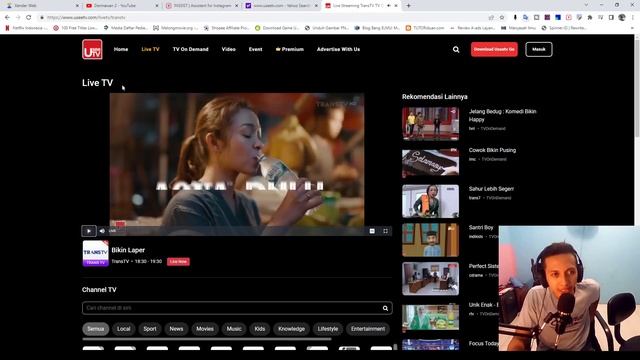Bookmark this page with the star icon

pos(502,18)
